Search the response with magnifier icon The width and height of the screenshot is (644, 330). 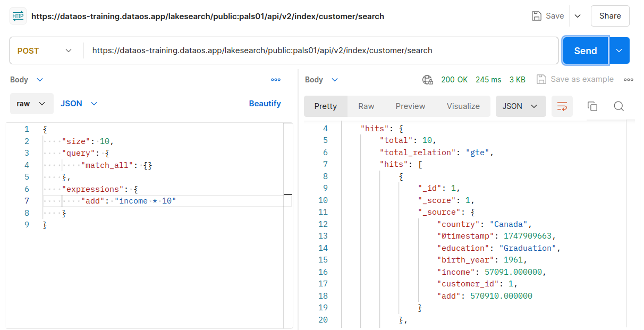coord(618,106)
